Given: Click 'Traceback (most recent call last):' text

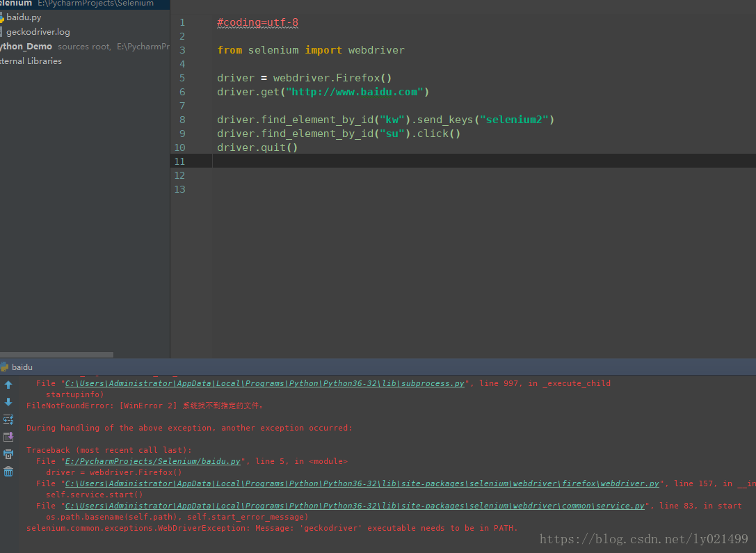Looking at the screenshot, I should (x=109, y=450).
